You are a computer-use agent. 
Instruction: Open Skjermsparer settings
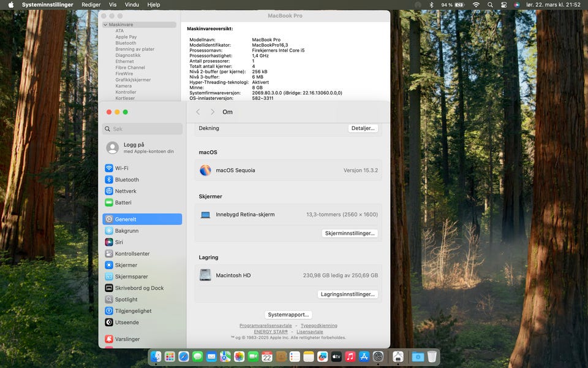point(142,277)
